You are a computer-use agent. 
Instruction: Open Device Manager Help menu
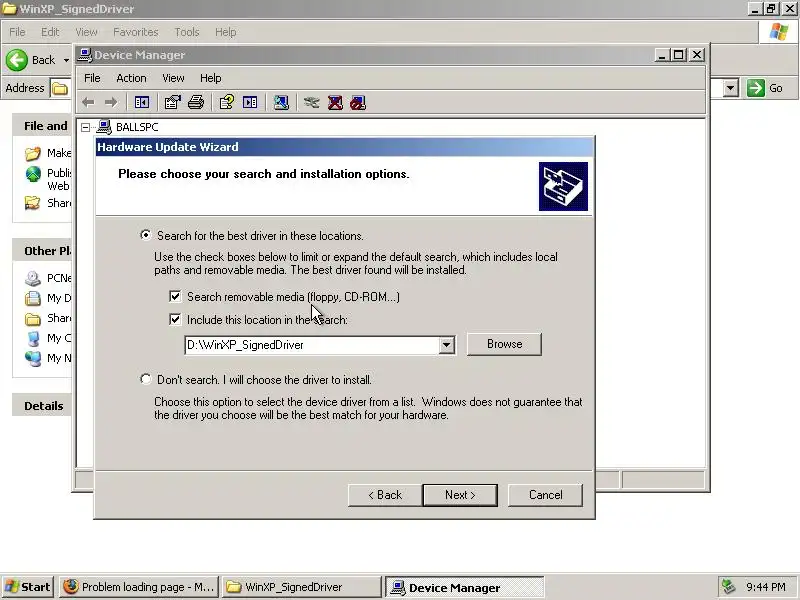pyautogui.click(x=210, y=78)
